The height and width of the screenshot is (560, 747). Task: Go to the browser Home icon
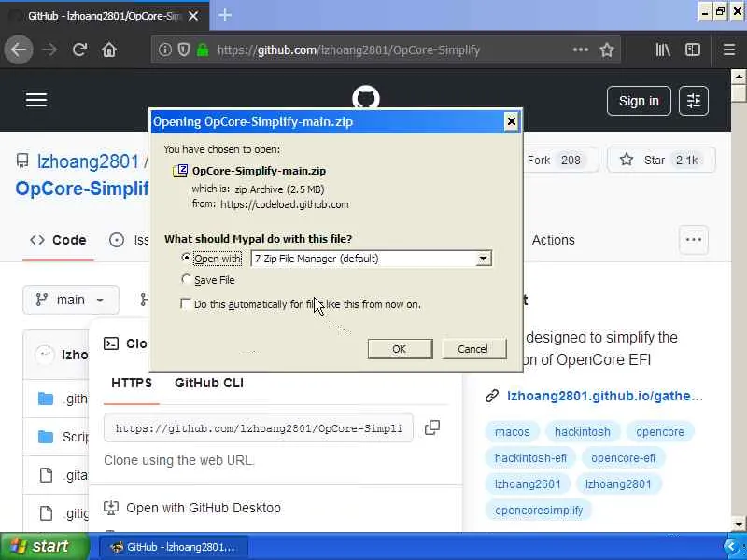tap(109, 49)
